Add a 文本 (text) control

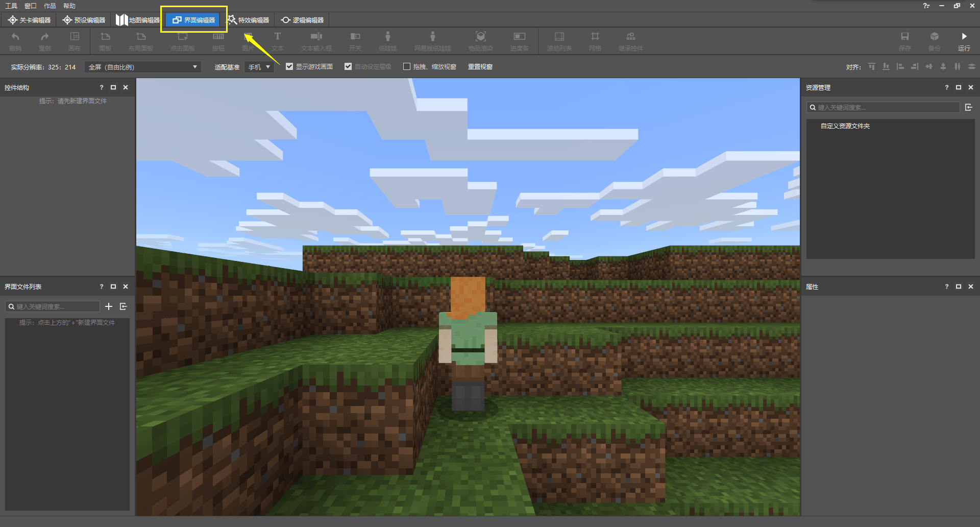click(278, 41)
